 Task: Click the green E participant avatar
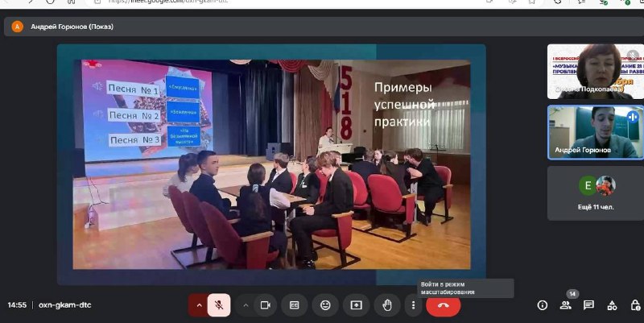[x=588, y=186]
